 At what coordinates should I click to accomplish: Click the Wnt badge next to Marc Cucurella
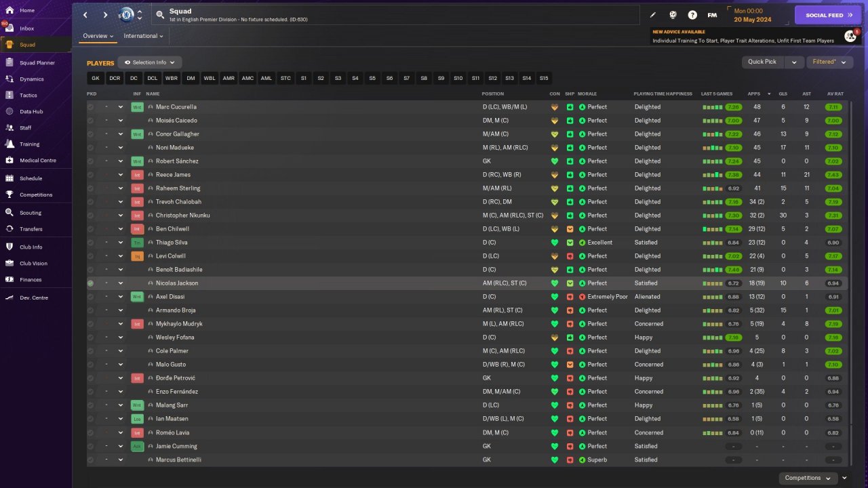pyautogui.click(x=138, y=107)
